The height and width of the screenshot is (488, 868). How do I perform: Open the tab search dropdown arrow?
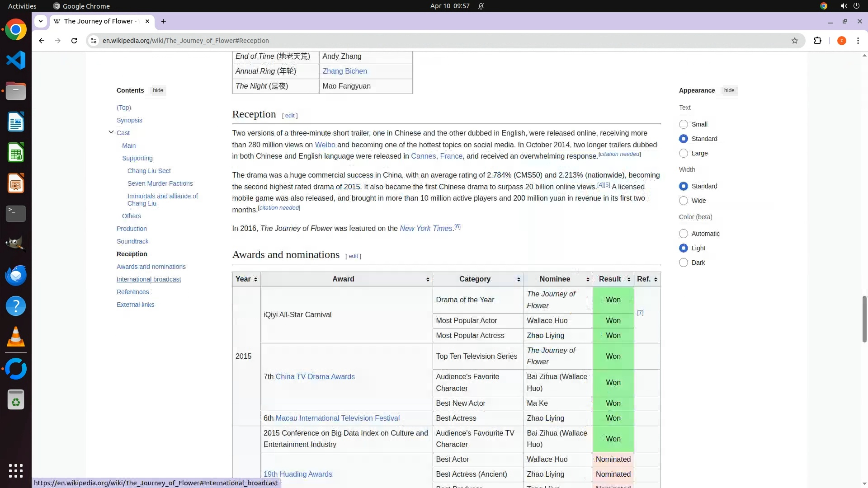[41, 21]
